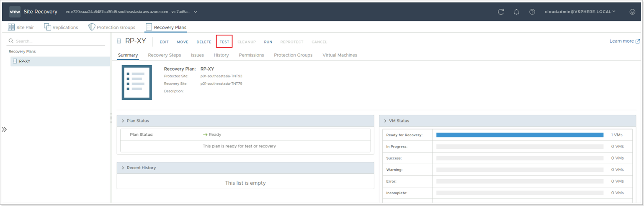This screenshot has width=644, height=206.
Task: Click the search magnifier icon
Action: pyautogui.click(x=11, y=41)
